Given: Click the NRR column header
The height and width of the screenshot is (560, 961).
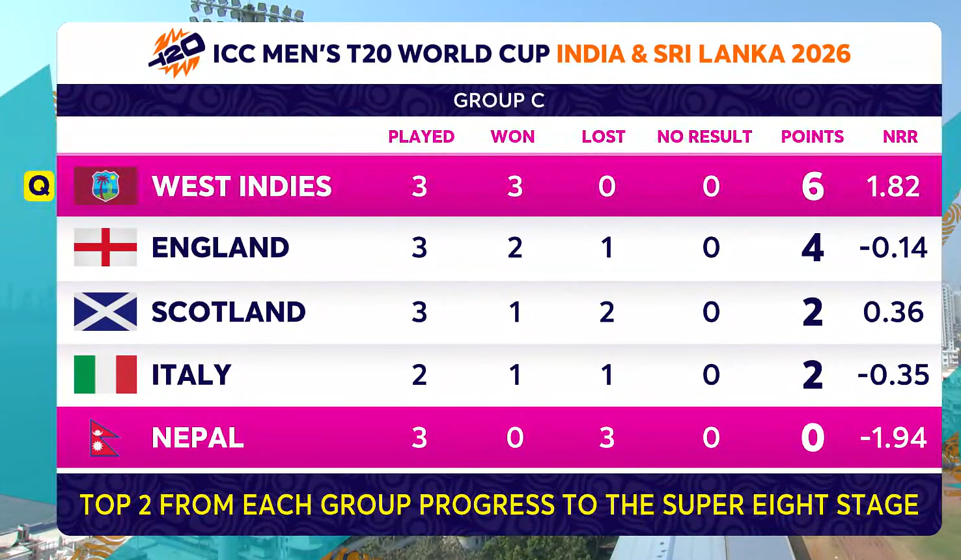Looking at the screenshot, I should [900, 137].
